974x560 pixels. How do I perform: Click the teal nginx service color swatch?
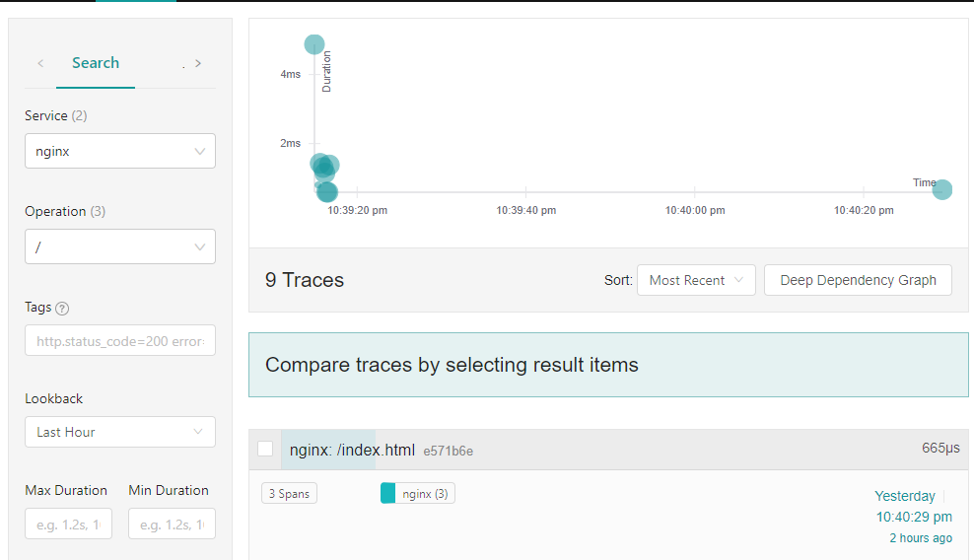click(387, 493)
